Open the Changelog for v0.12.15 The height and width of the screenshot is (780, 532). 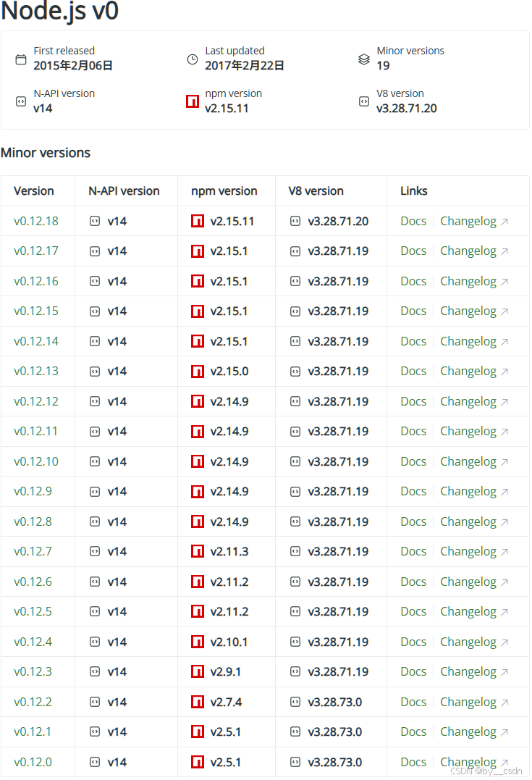pyautogui.click(x=468, y=312)
